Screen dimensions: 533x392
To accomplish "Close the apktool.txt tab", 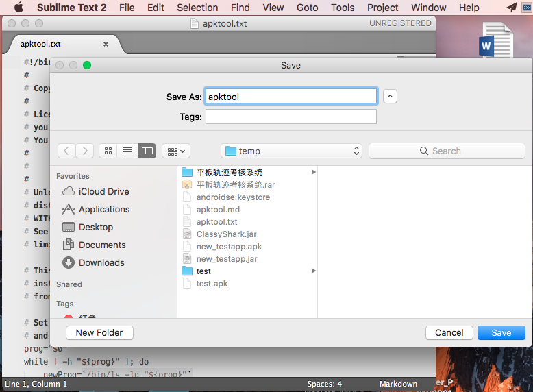I will 106,44.
